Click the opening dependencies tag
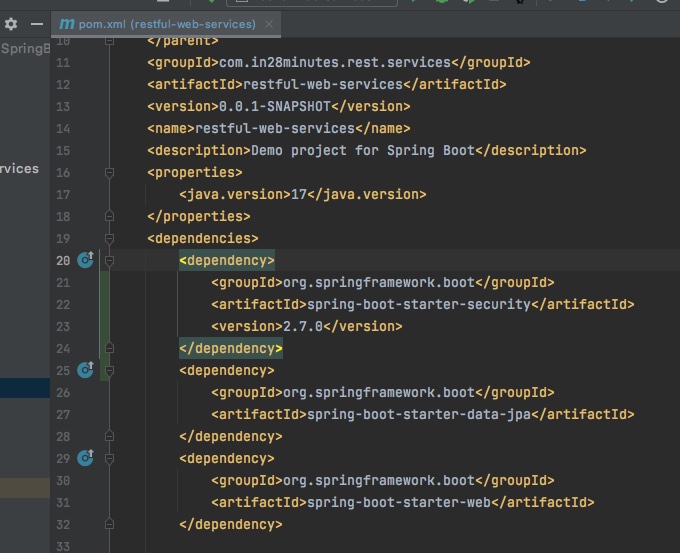Viewport: 680px width, 553px height. pos(203,239)
